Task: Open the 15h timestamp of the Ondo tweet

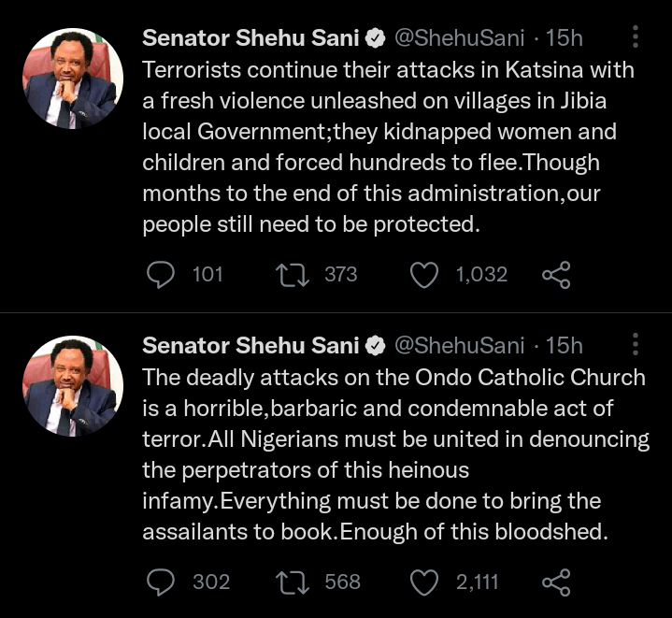Action: [x=564, y=346]
